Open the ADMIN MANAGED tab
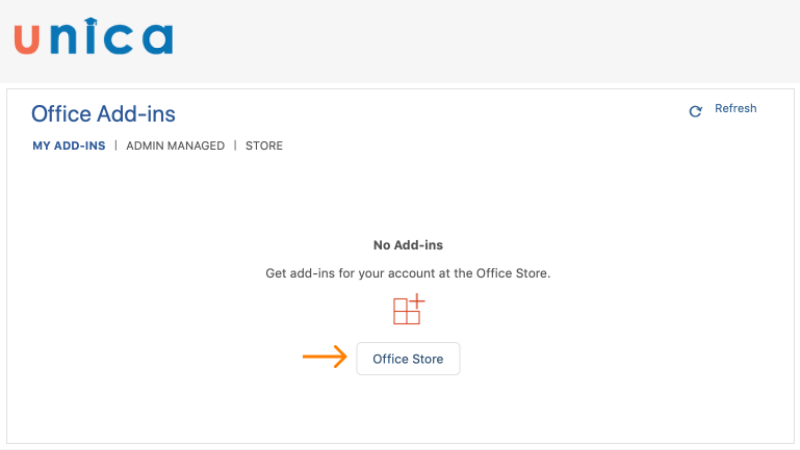800x450 pixels. tap(175, 146)
